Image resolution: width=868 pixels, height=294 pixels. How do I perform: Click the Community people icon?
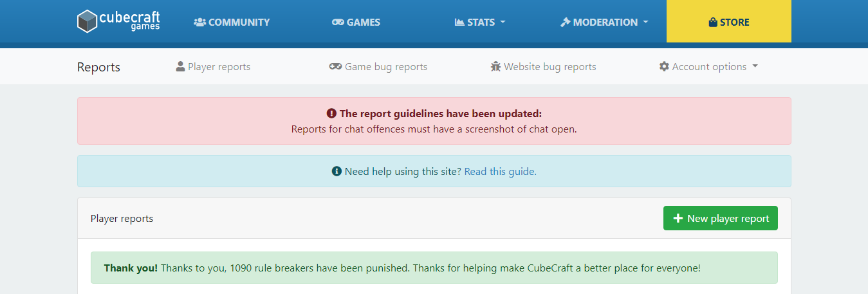pos(199,22)
